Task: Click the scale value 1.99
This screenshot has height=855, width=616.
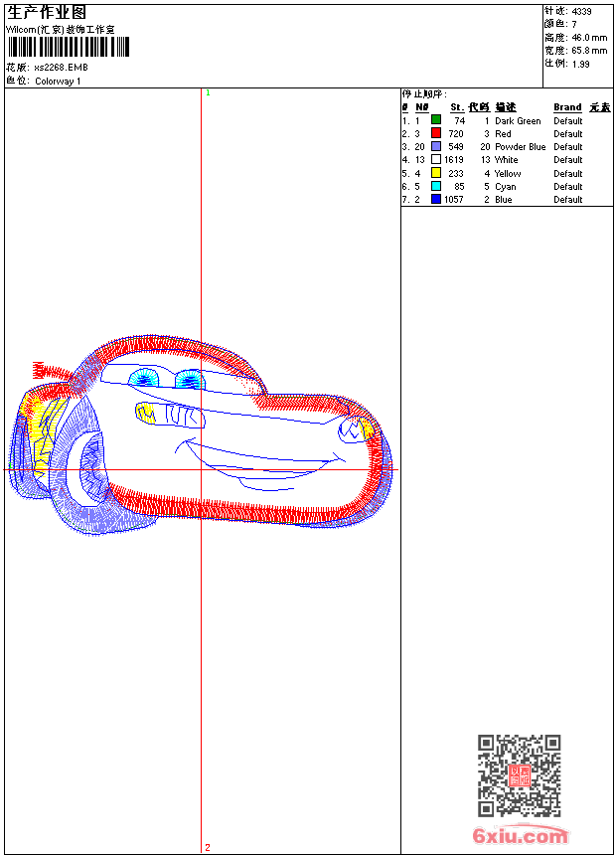Action: [580, 64]
